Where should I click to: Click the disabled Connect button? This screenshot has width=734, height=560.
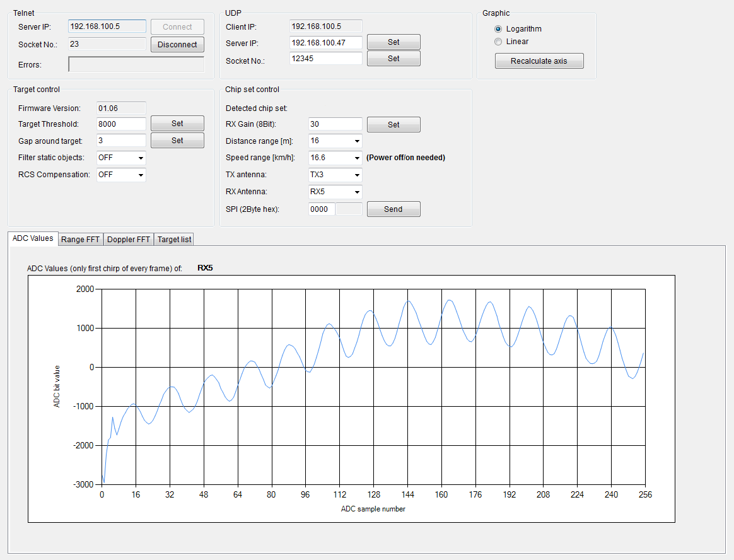click(177, 26)
